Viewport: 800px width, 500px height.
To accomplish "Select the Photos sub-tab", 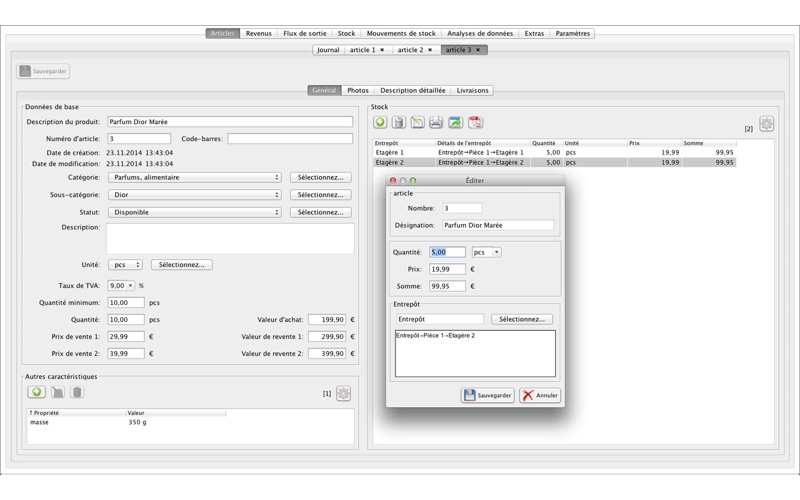I will [x=358, y=90].
